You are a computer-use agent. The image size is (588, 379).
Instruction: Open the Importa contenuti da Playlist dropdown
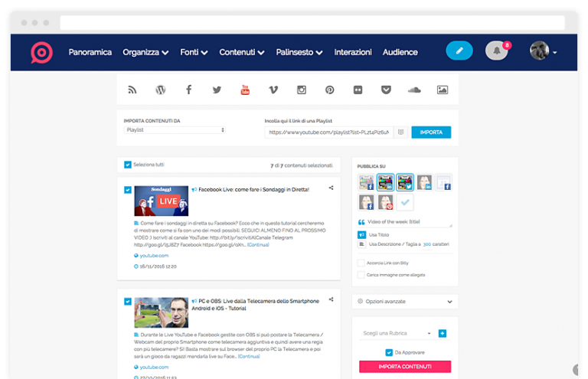tap(175, 130)
